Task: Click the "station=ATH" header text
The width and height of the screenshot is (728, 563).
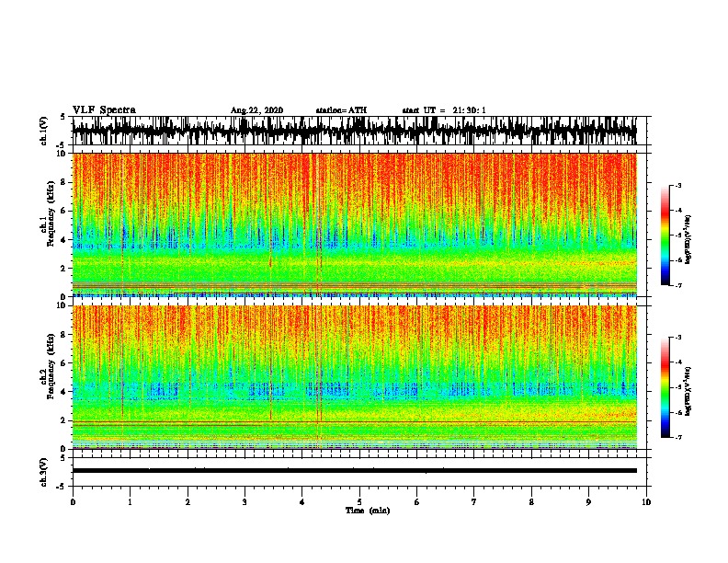Action: click(341, 110)
